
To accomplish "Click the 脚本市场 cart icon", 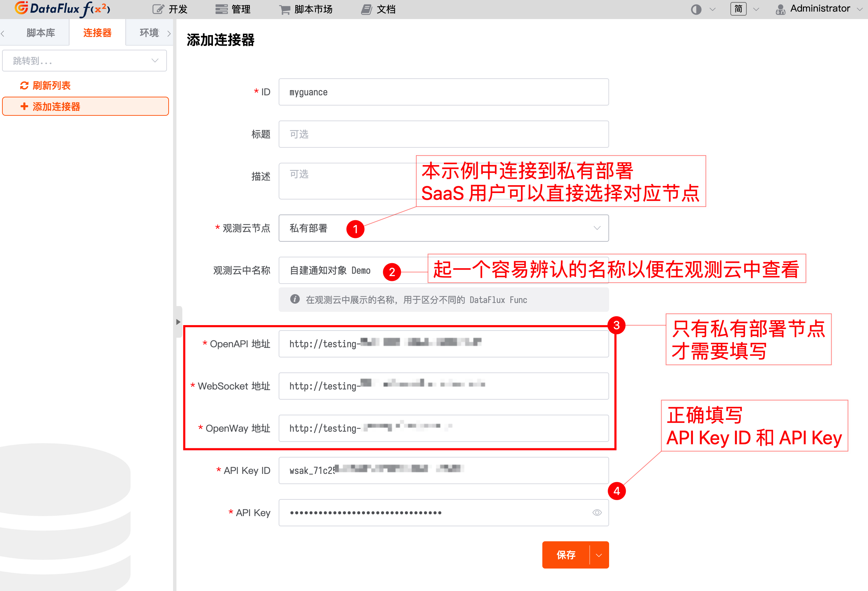I will click(284, 10).
